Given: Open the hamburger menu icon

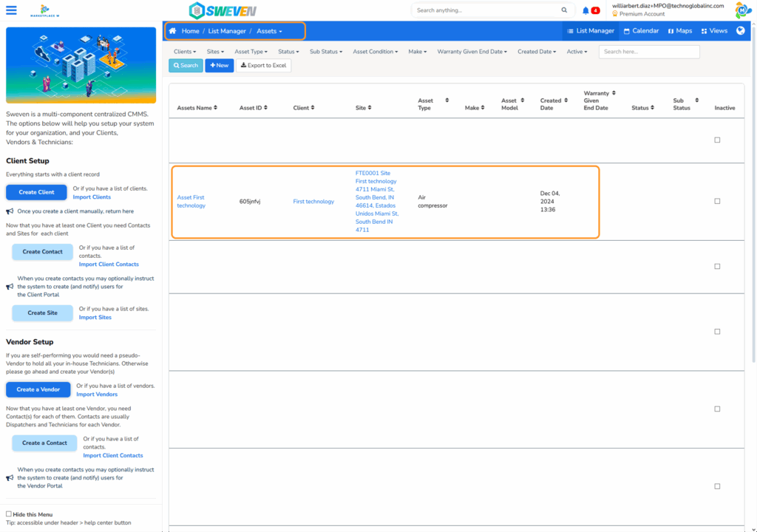Looking at the screenshot, I should point(11,10).
